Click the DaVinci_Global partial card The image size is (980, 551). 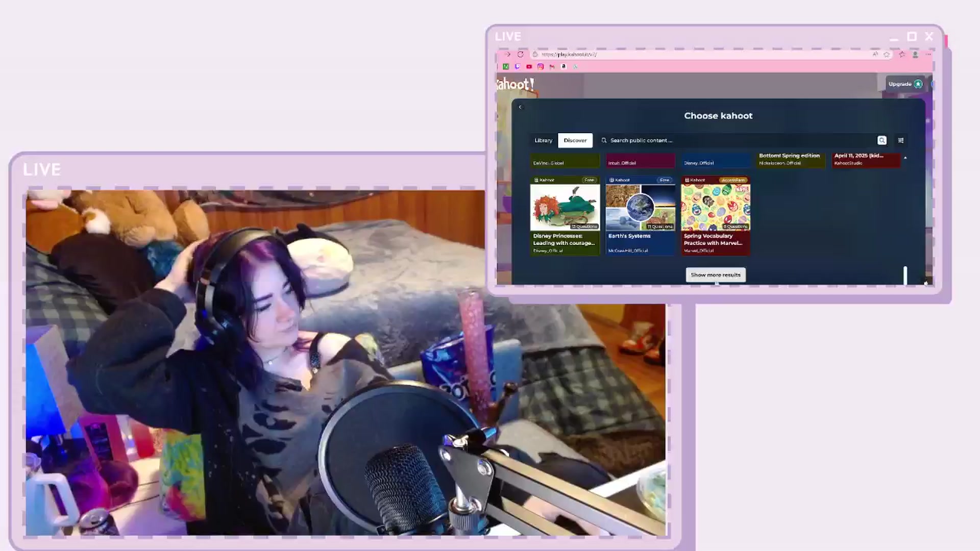565,161
